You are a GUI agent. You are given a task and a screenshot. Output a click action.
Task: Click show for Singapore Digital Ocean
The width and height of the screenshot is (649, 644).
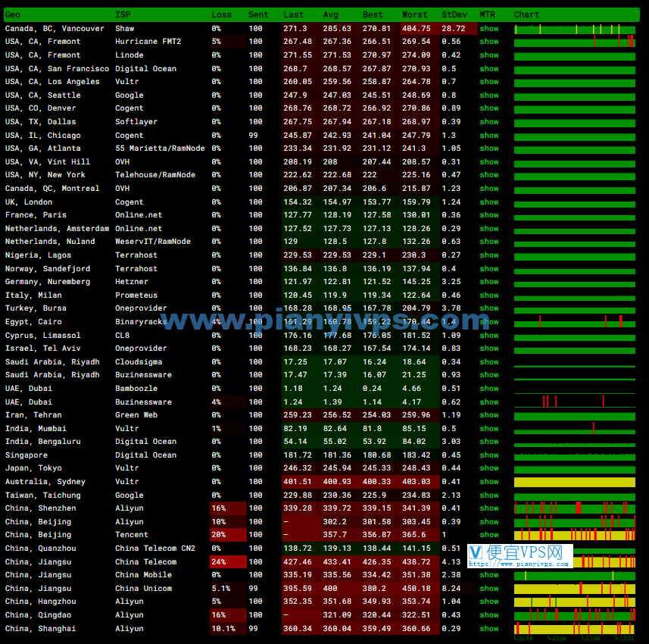coord(488,455)
